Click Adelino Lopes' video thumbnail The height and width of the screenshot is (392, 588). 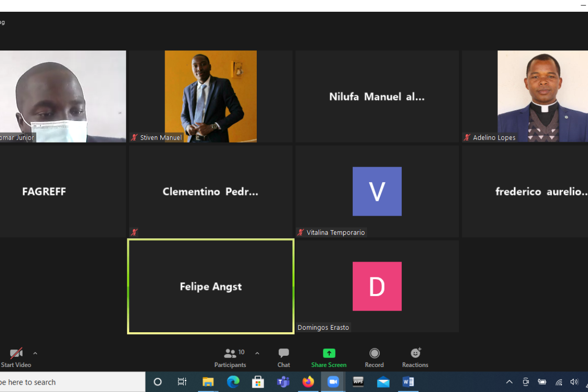525,97
